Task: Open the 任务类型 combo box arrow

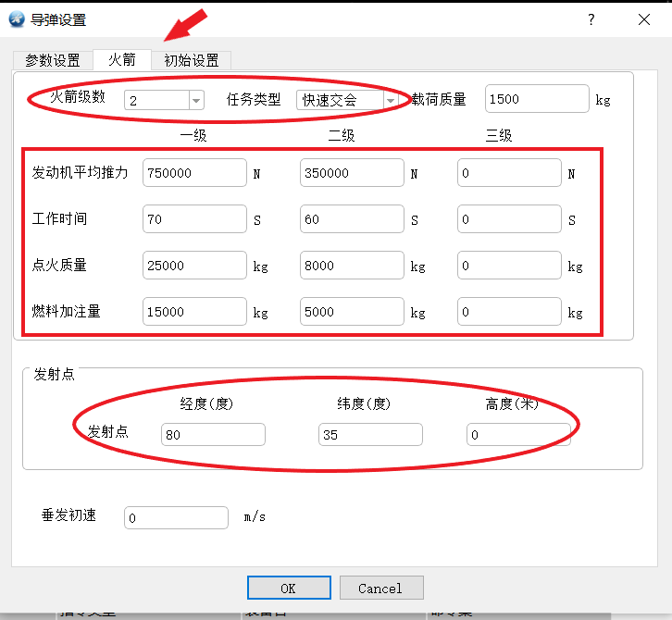Action: (391, 100)
